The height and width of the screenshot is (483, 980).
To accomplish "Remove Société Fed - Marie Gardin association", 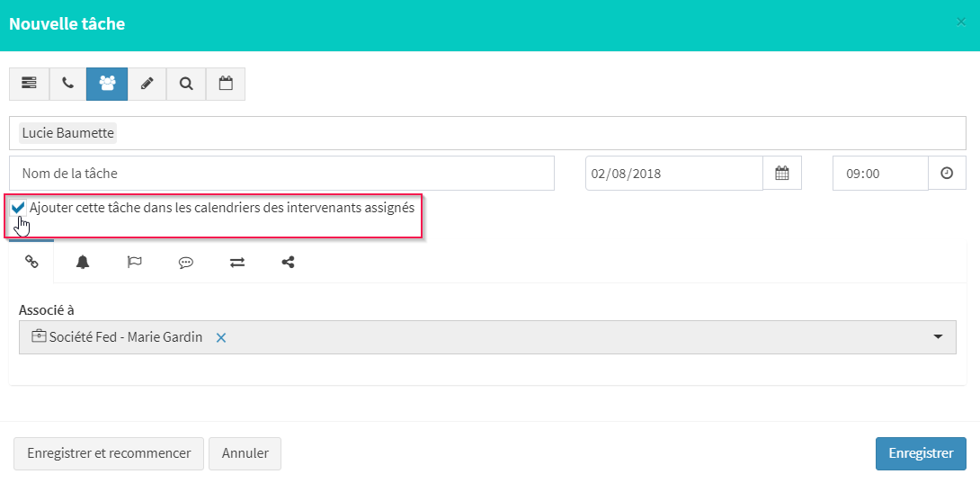I will point(220,338).
